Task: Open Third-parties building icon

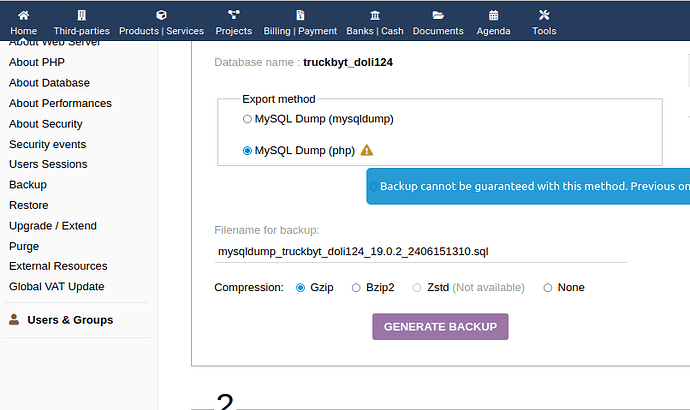Action: coord(81,15)
